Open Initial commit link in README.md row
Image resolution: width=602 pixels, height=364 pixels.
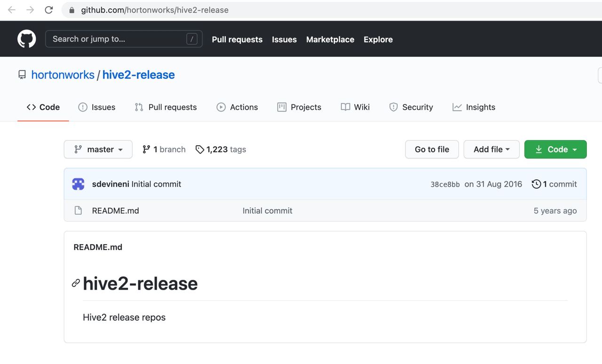[267, 211]
